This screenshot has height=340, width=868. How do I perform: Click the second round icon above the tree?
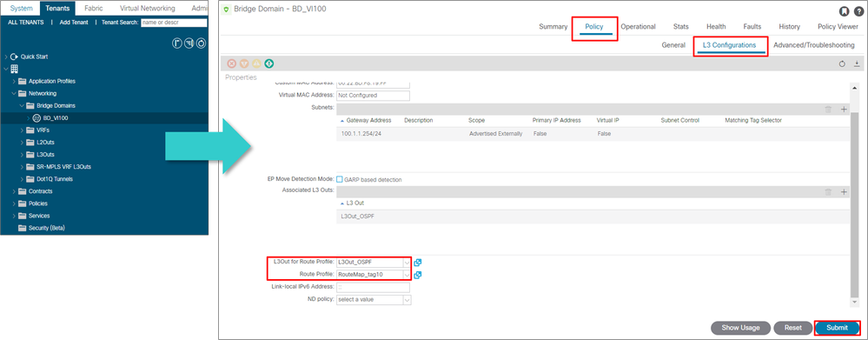click(189, 43)
